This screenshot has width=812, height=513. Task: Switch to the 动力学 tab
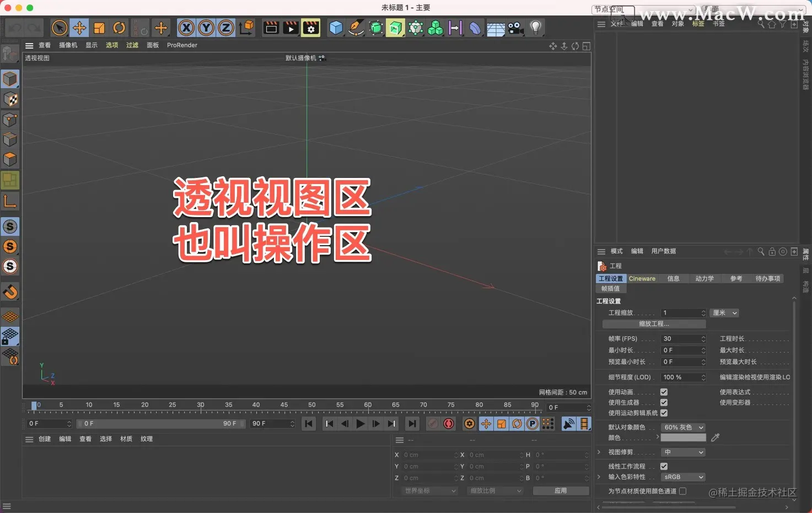[705, 279]
